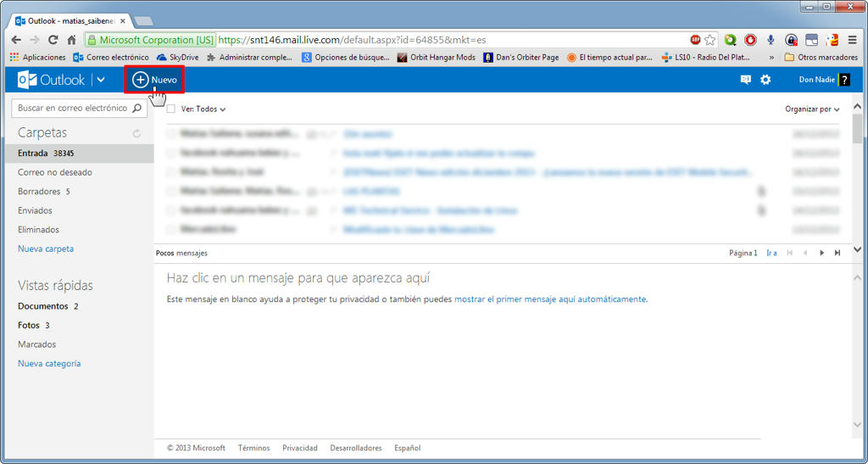Viewport: 868px width, 464px height.
Task: Click the padlock extension icon
Action: coord(791,40)
